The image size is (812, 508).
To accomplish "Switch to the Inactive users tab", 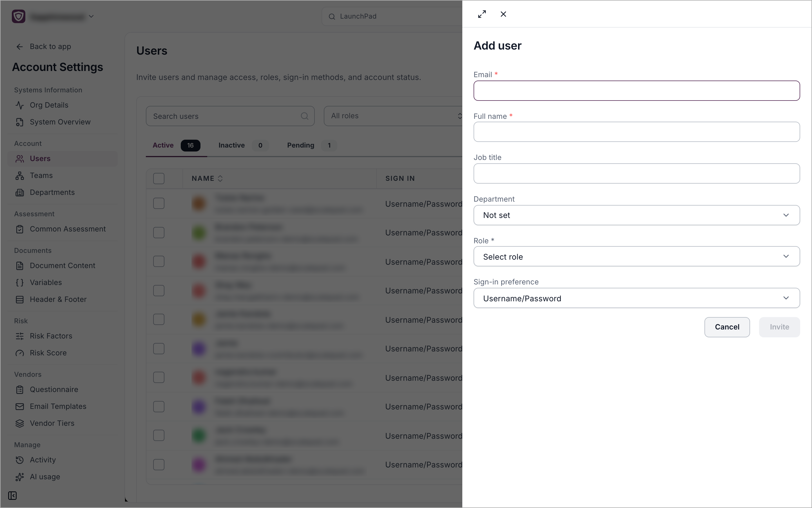I will pyautogui.click(x=243, y=146).
